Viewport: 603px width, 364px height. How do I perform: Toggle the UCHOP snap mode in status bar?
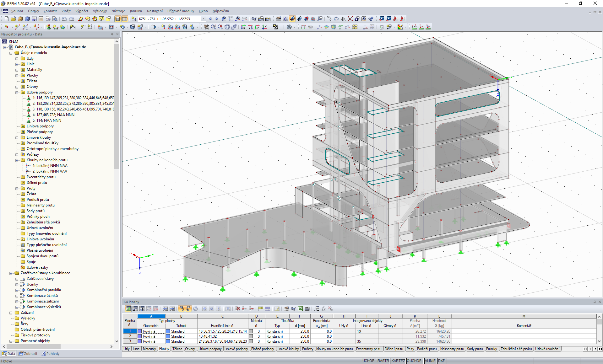click(368, 361)
